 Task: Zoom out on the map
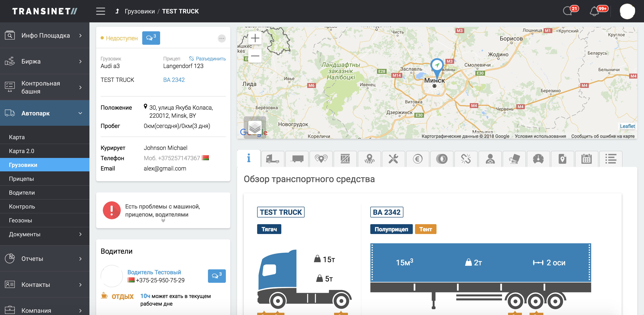pos(255,56)
